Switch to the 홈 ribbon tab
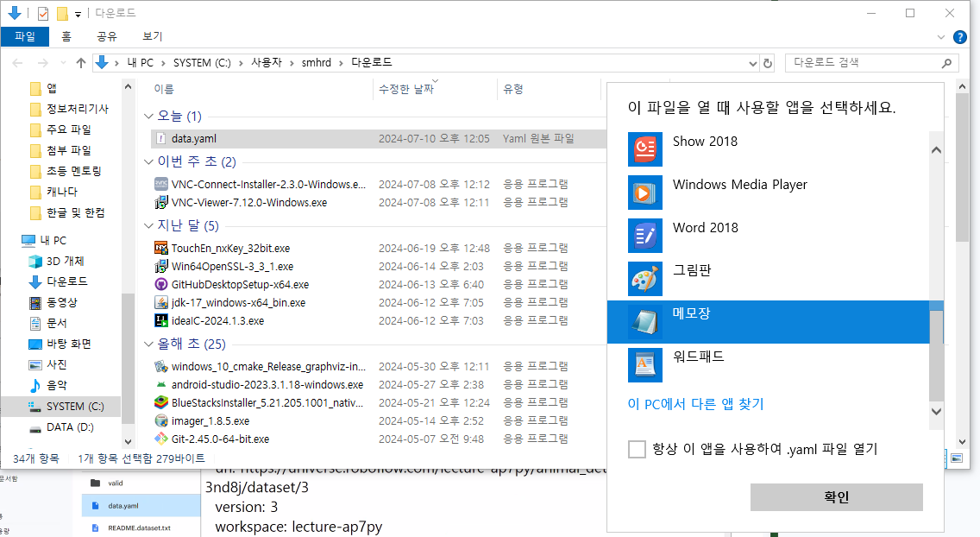Viewport: 980px width, 537px height. point(66,36)
